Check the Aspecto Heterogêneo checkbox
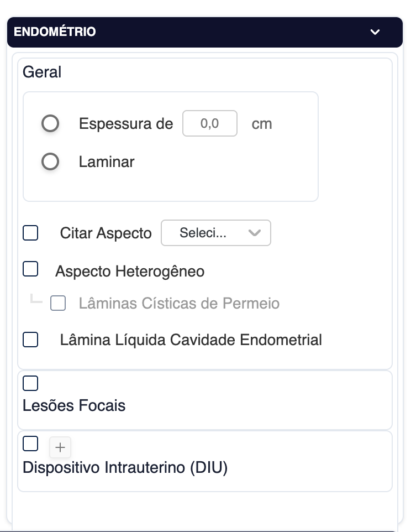411x532 pixels. point(30,269)
